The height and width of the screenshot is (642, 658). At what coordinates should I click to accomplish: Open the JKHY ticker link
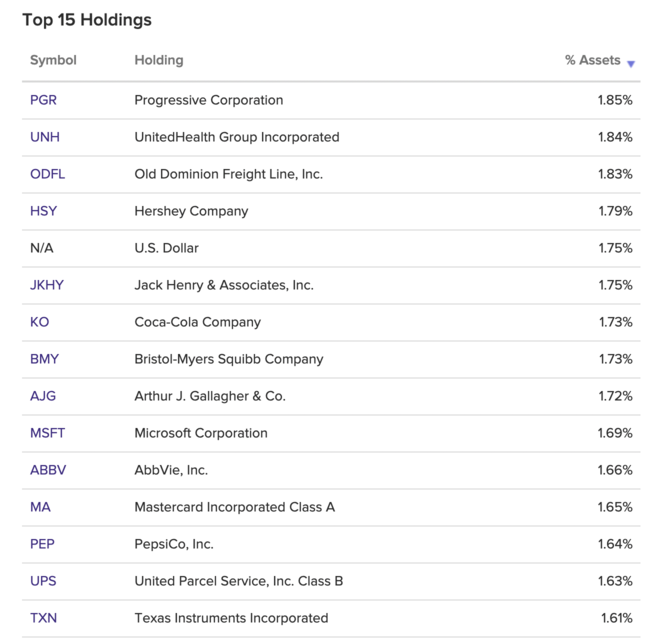(47, 285)
